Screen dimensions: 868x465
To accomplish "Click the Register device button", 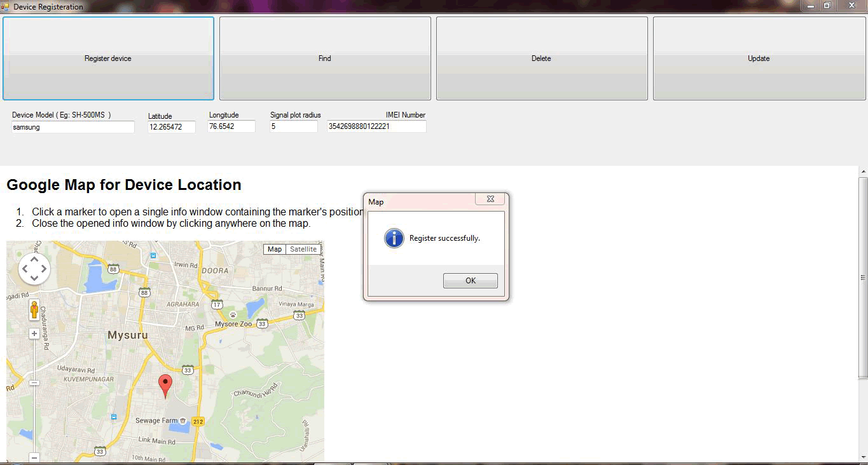I will [x=108, y=58].
